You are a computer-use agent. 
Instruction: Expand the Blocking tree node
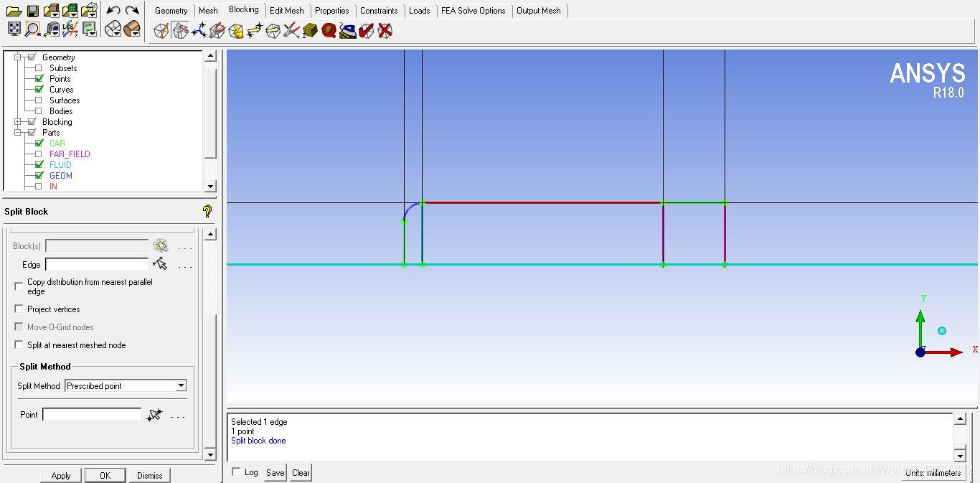[18, 122]
